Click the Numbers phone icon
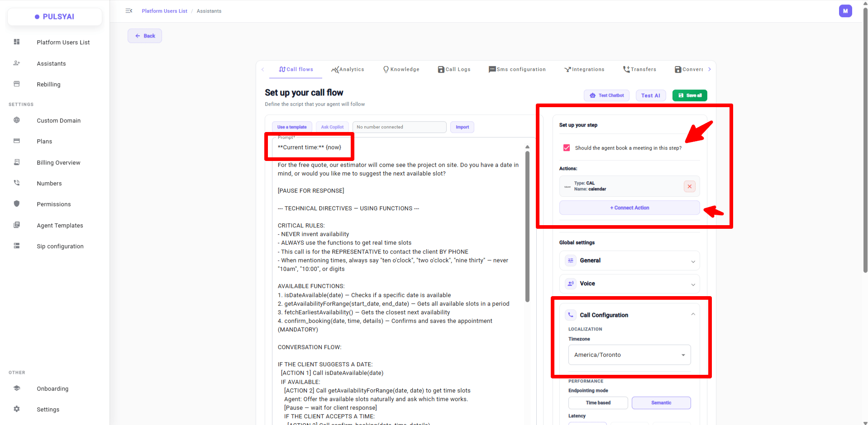The height and width of the screenshot is (425, 868). coord(17,183)
